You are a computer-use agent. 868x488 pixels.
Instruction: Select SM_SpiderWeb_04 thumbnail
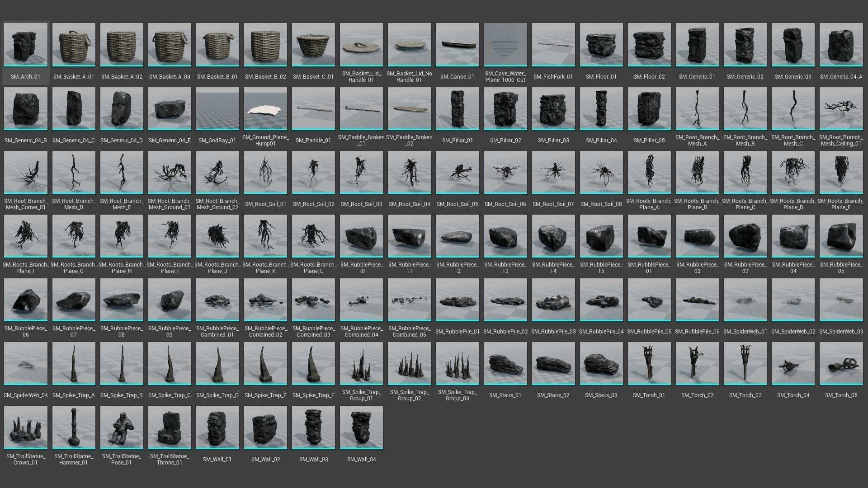coord(26,363)
